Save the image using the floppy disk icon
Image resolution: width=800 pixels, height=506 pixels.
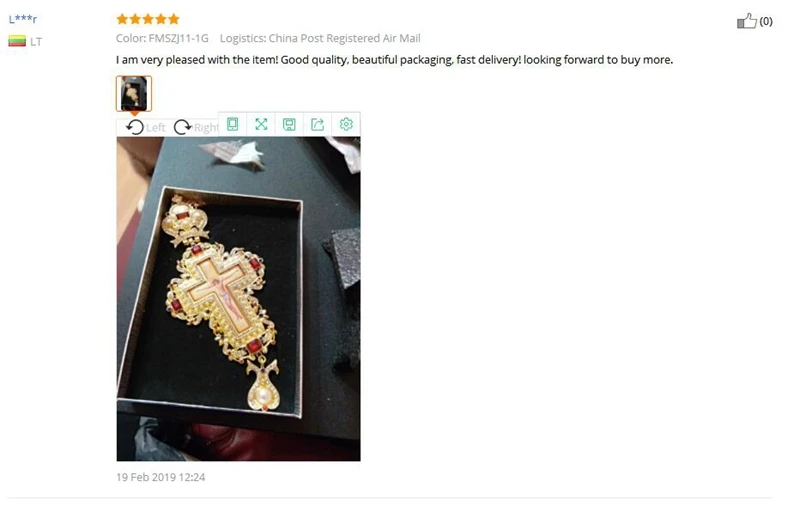click(x=289, y=124)
